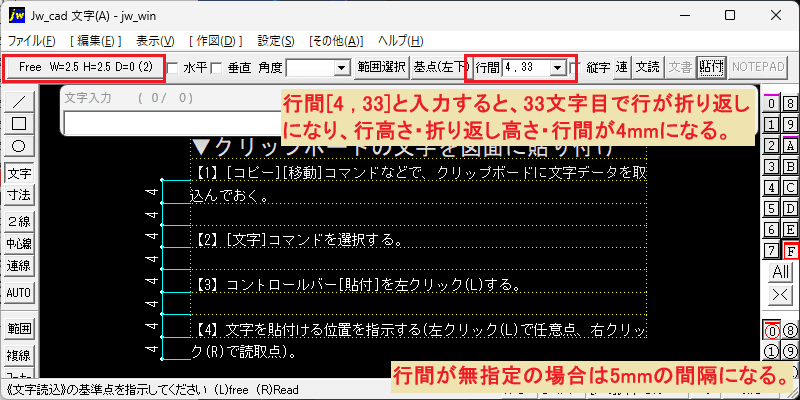Image resolution: width=800 pixels, height=400 pixels.
Task: Click the 貼付 paste button
Action: [711, 67]
